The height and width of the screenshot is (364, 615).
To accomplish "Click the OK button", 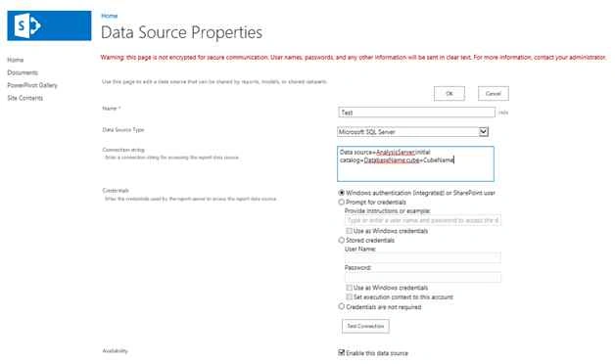I will [449, 94].
